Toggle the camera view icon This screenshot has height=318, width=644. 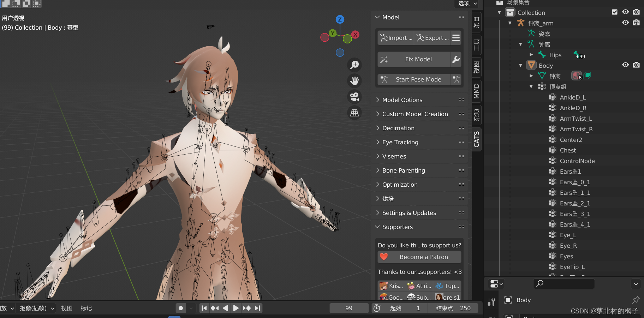(354, 97)
